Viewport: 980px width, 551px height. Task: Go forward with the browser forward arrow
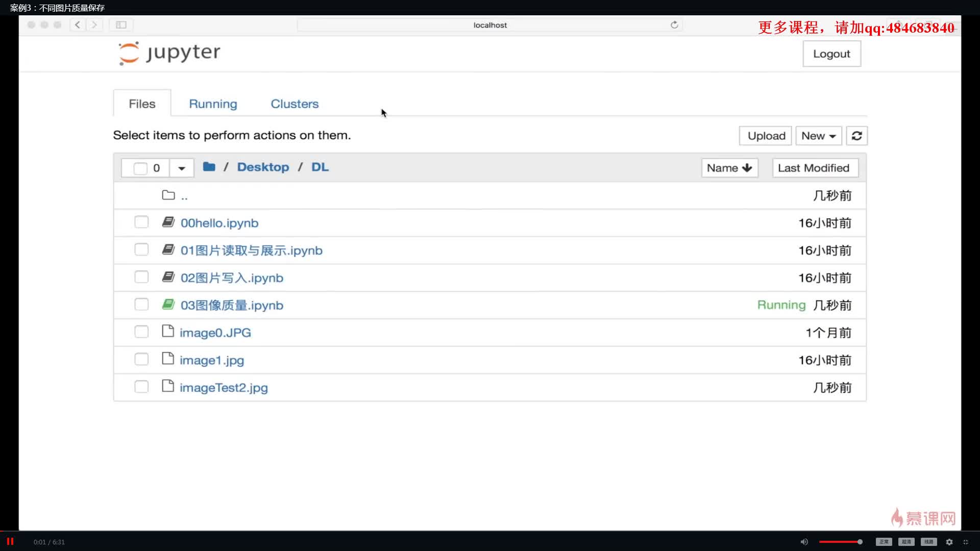pos(94,24)
